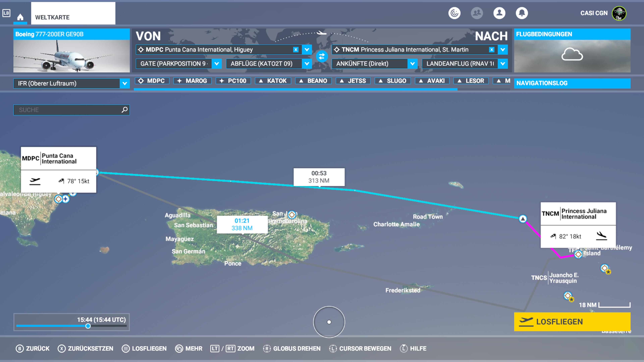Image resolution: width=644 pixels, height=362 pixels.
Task: Open the CASI CGN avatar picture
Action: coord(619,13)
